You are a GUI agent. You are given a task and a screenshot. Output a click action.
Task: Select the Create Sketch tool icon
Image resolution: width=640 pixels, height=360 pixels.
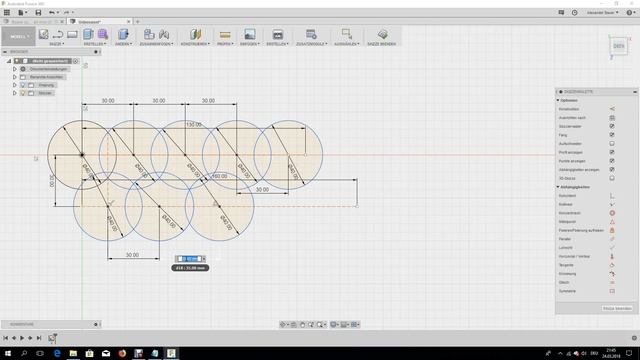pyautogui.click(x=43, y=34)
